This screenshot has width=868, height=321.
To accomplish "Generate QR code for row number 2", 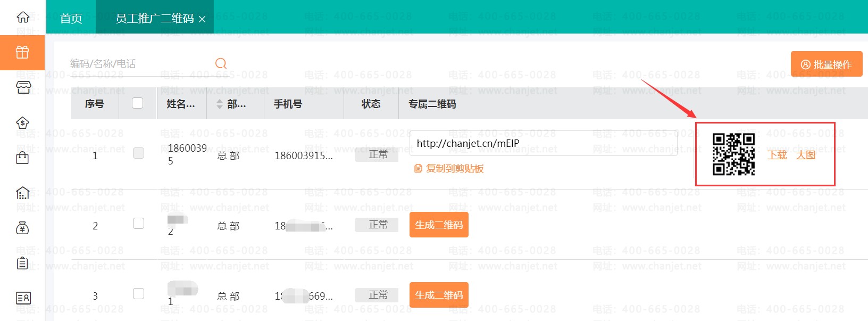I will tap(439, 225).
